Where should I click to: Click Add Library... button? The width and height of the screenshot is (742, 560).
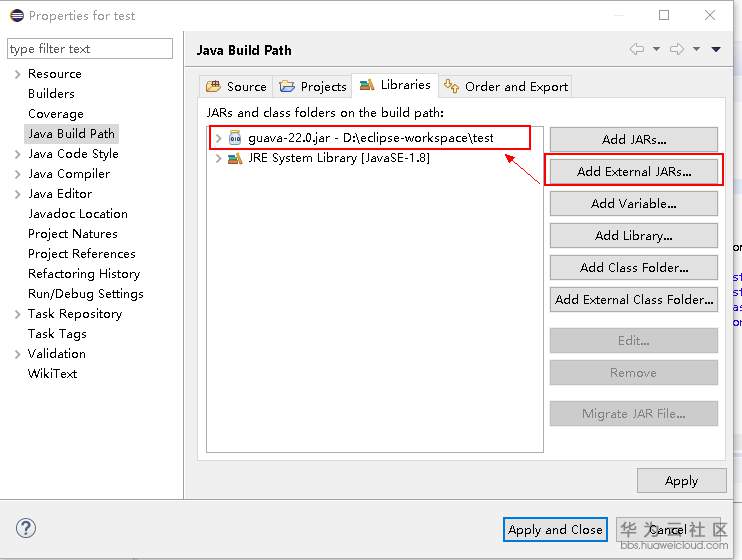[x=634, y=236]
